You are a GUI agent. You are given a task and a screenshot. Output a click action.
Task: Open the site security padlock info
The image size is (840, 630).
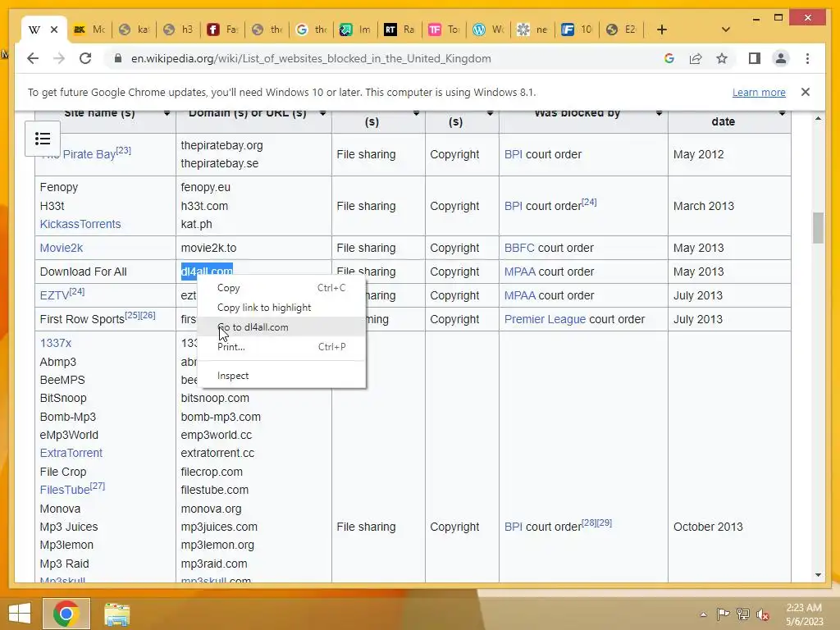click(x=118, y=58)
